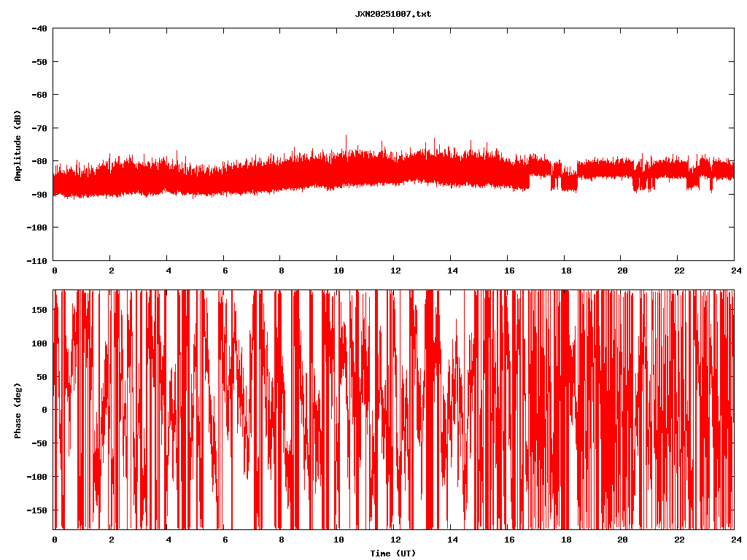The image size is (747, 560).
Task: Click the Amplitude (dB) axis label
Action: (18, 146)
